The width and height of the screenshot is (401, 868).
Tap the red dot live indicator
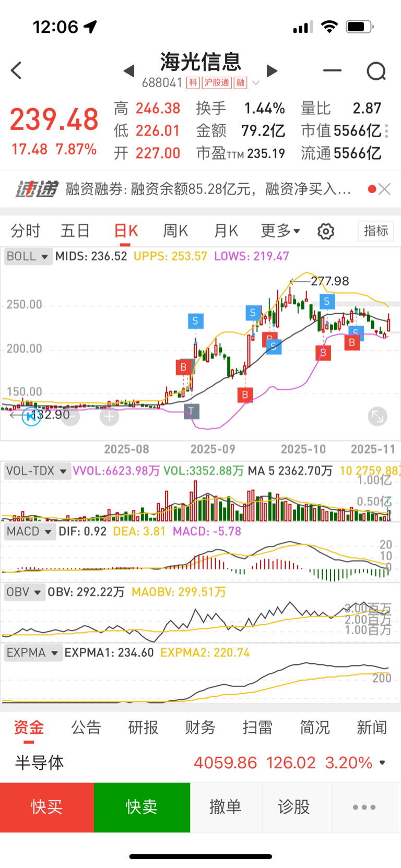372,189
